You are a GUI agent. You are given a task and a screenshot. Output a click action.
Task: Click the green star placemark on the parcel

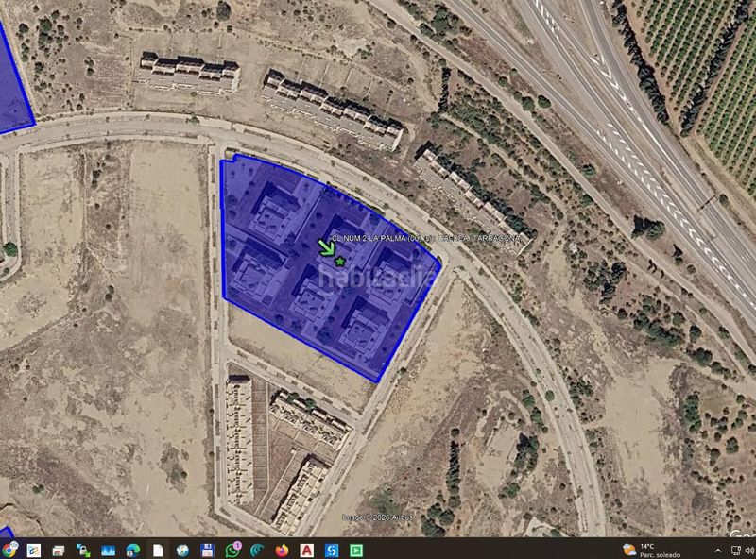click(340, 262)
